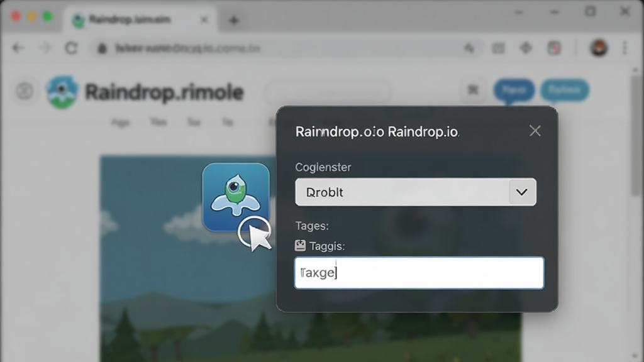Reload the page with the refresh icon

pos(72,48)
